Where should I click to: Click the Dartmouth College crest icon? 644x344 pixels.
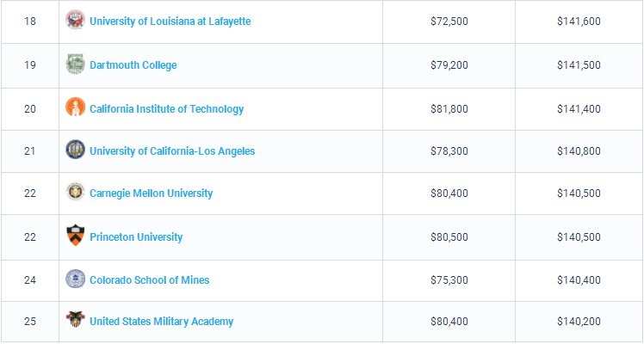(76, 64)
